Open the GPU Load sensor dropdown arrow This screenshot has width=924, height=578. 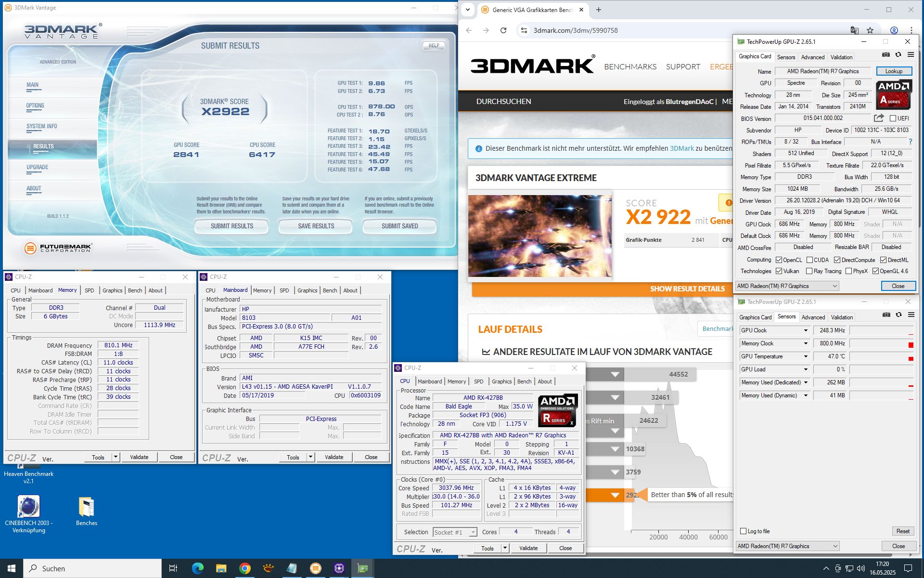[x=806, y=369]
